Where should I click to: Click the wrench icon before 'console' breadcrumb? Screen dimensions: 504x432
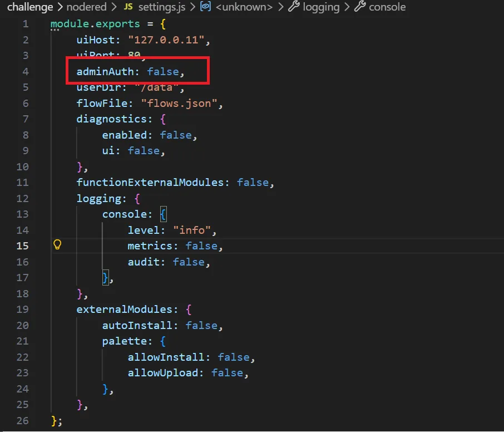click(x=360, y=6)
